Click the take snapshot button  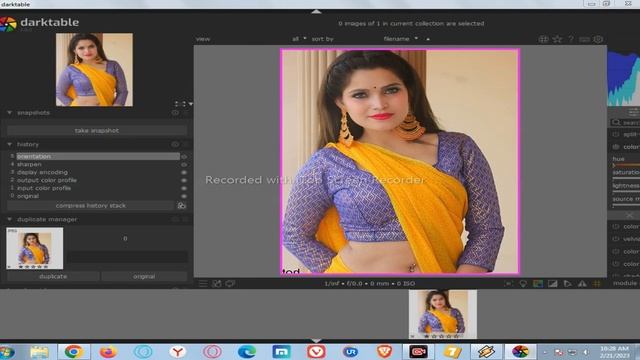[97, 131]
